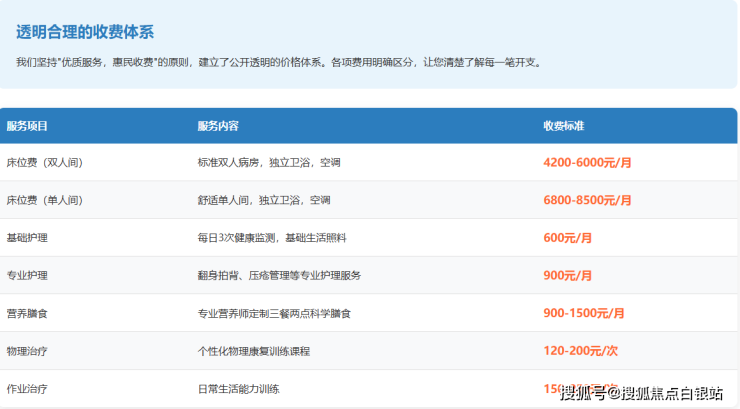Click the 日常生活能力训练 description

[x=238, y=388]
